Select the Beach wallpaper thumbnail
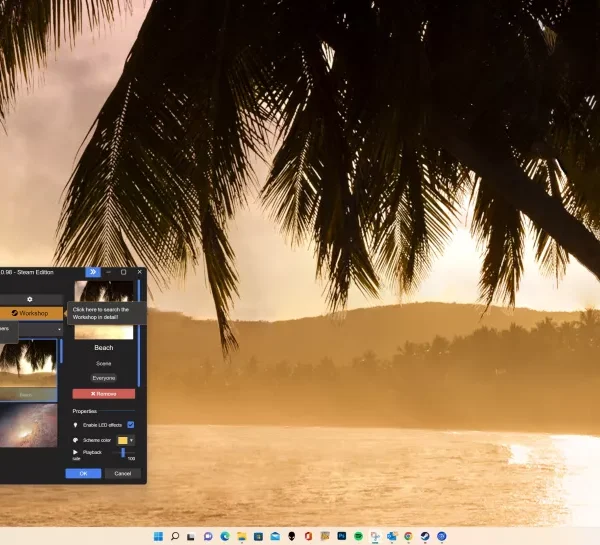This screenshot has width=600, height=545. pyautogui.click(x=28, y=366)
